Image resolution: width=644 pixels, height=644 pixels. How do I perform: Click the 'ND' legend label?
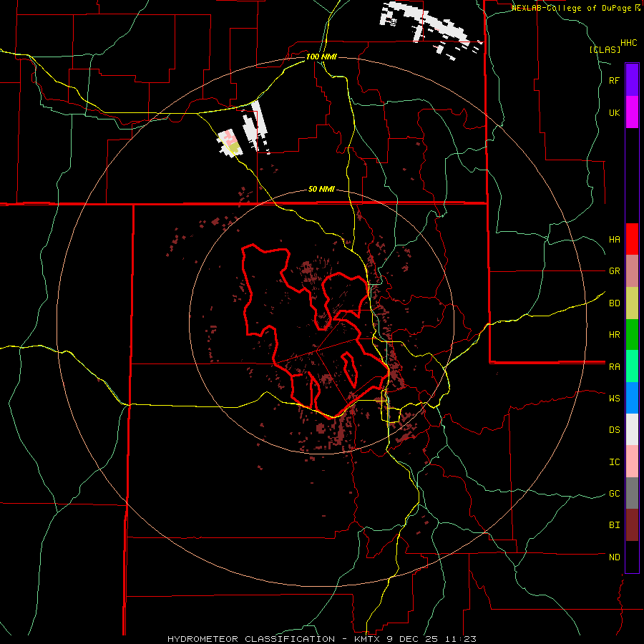[x=615, y=557]
